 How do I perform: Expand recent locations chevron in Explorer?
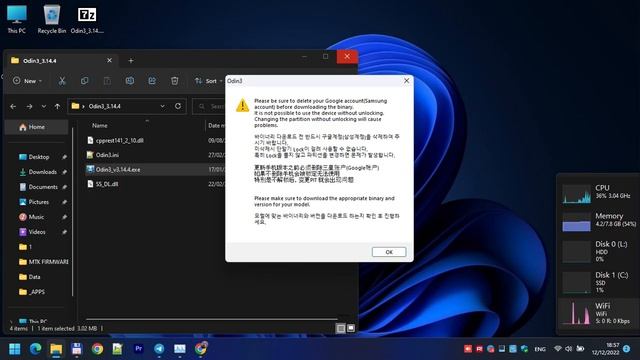click(x=44, y=106)
